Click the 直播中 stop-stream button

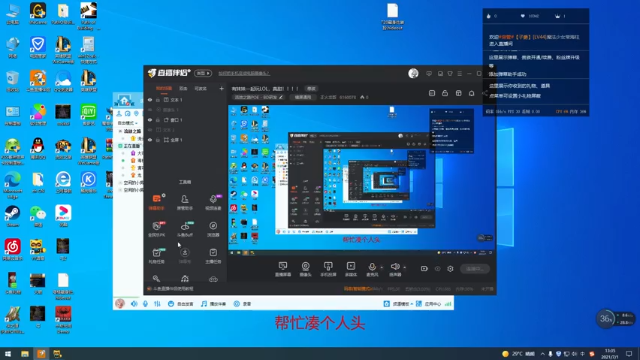pyautogui.click(x=475, y=269)
